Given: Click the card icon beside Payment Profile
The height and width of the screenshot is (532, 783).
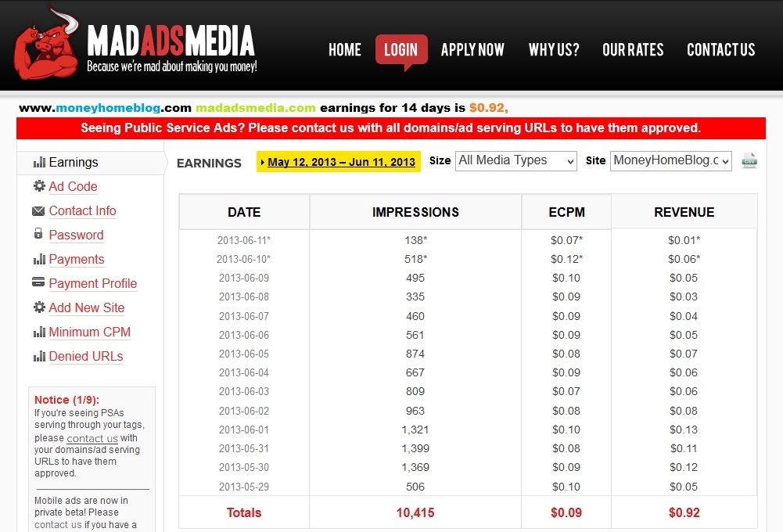Looking at the screenshot, I should coord(38,282).
